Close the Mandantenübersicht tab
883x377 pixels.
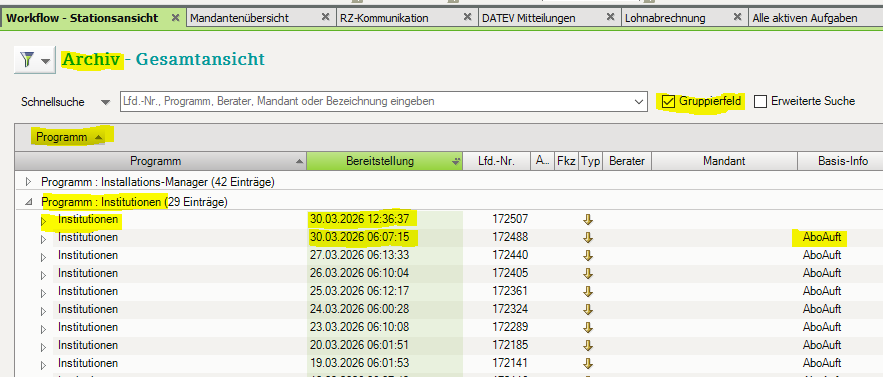325,17
